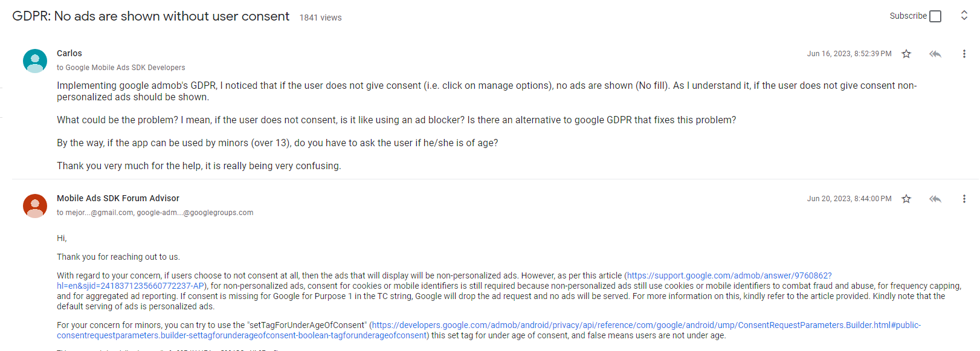The image size is (980, 351).
Task: Click Reply All on the Advisor's reply
Action: coord(935,198)
